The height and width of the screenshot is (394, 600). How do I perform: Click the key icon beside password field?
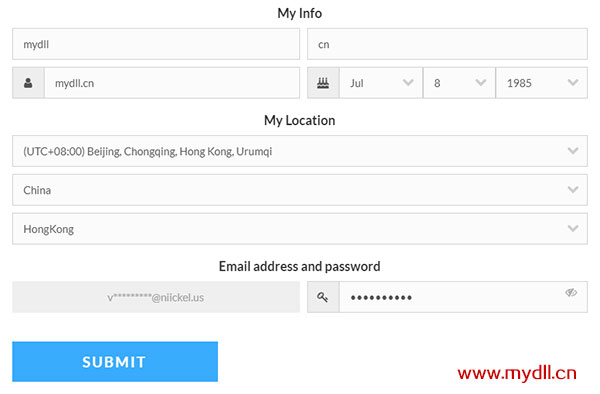coord(323,297)
